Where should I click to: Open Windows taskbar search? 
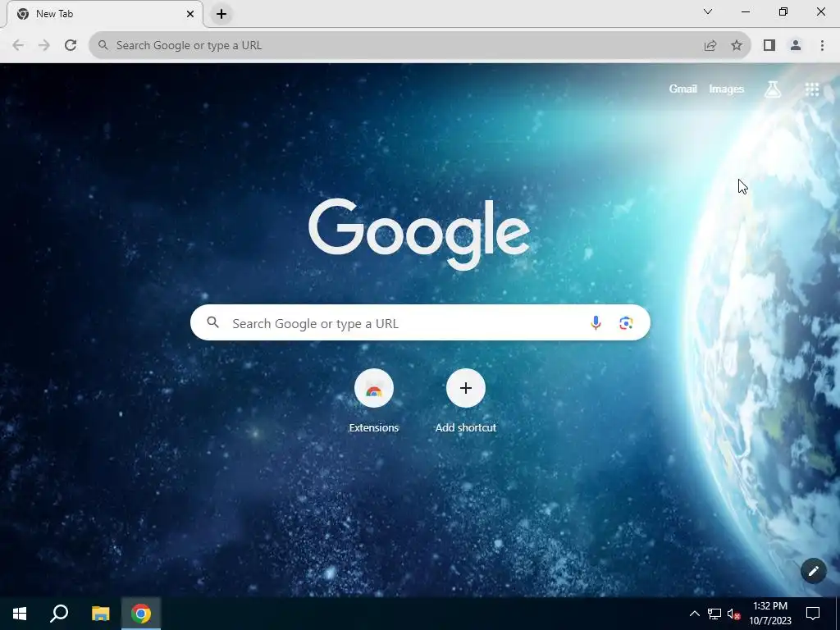coord(59,614)
